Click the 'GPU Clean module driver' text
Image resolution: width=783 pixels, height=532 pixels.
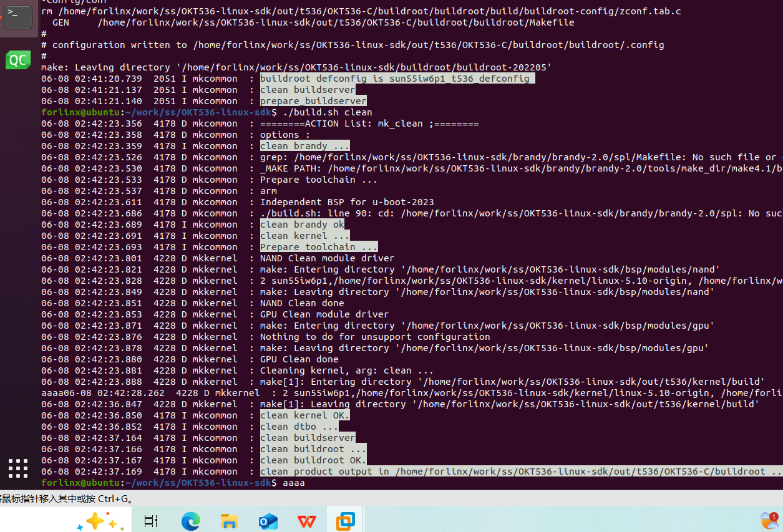point(324,314)
